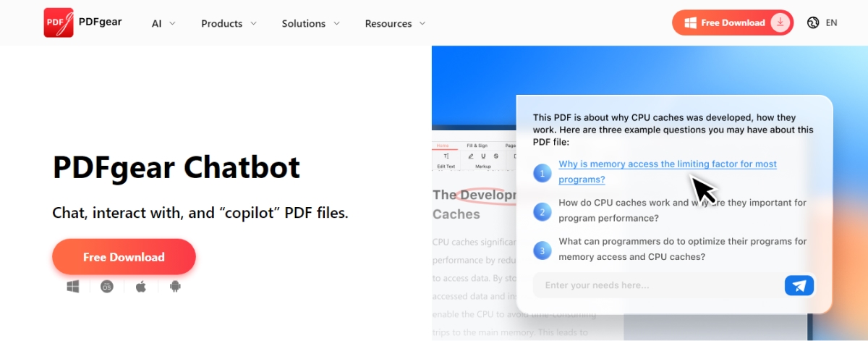Click the Windows platform icon
868x341 pixels.
tap(73, 287)
